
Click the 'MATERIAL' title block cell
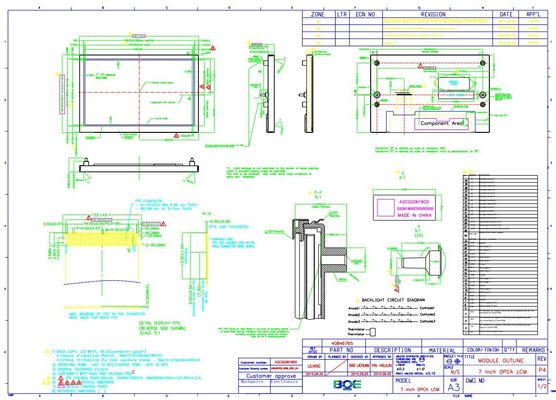442,350
